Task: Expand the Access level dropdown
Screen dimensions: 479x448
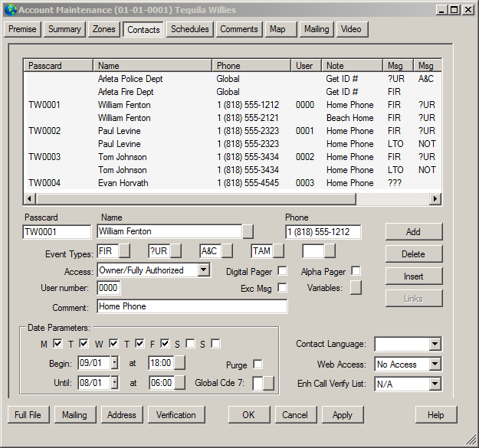Action: 203,270
